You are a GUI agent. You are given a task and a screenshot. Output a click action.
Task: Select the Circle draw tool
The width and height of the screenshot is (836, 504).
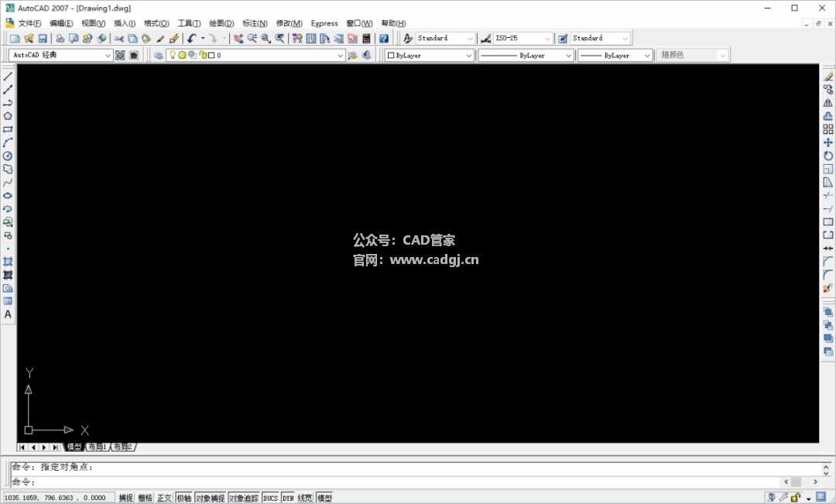(8, 156)
